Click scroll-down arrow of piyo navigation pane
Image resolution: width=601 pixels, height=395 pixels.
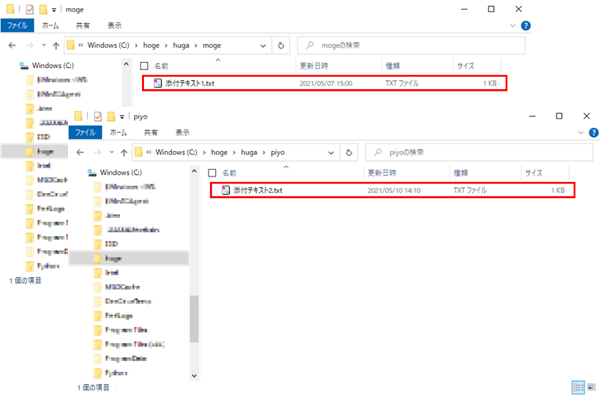click(194, 376)
